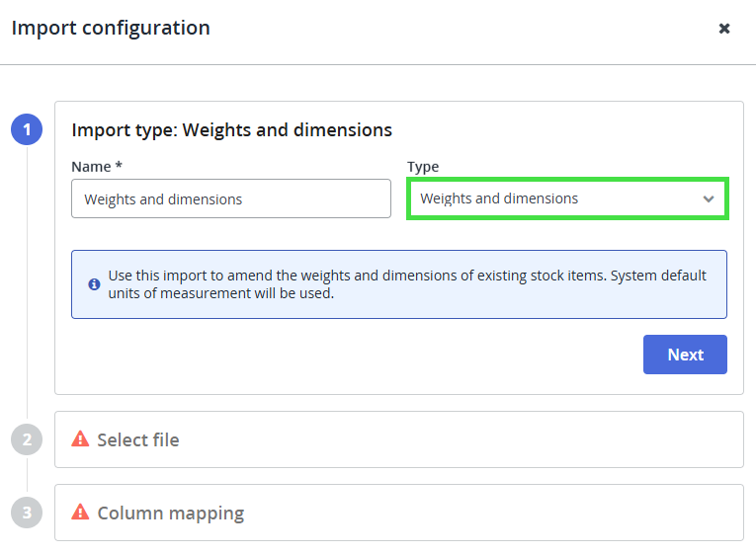Click the warning triangle beside Select file
Screen dimensions: 756x554
click(x=81, y=439)
